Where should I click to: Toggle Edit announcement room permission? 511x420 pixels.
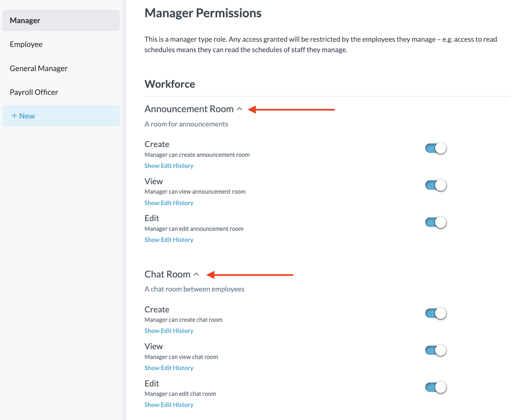point(436,222)
